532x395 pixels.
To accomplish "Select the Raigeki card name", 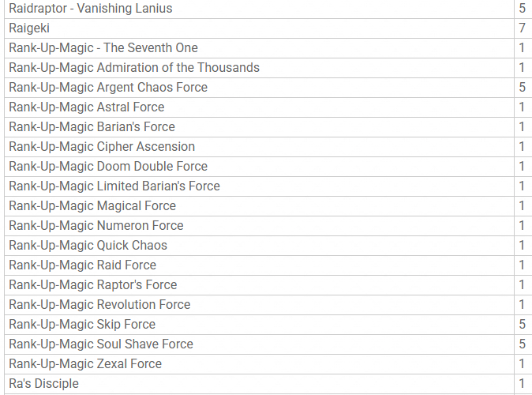I will [29, 28].
